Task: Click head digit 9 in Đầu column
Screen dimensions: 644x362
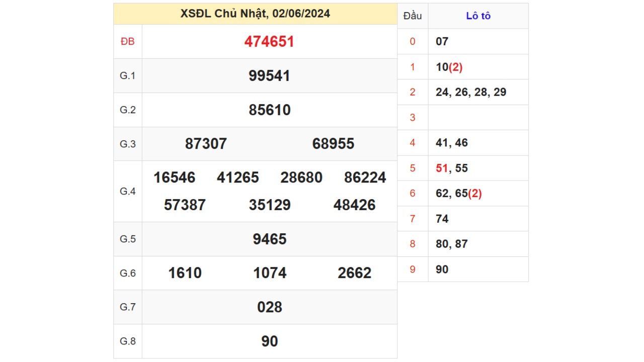Action: tap(413, 269)
